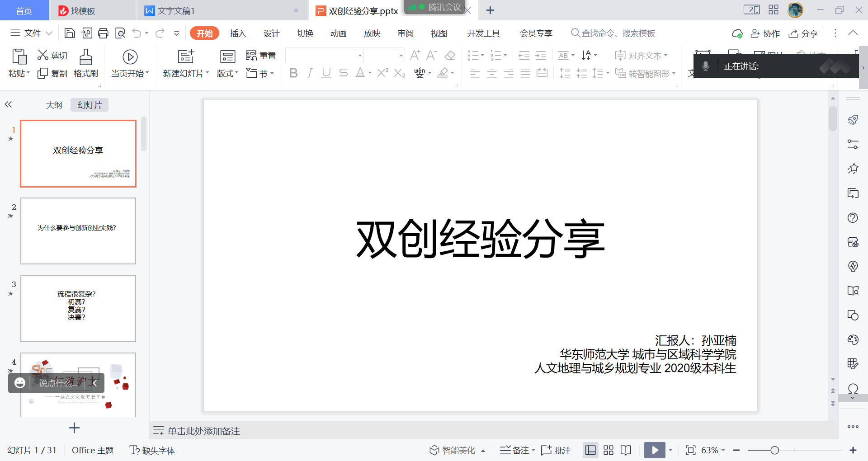This screenshot has width=868, height=461.
Task: Click the Cut (剪切) scissors icon
Action: point(43,55)
